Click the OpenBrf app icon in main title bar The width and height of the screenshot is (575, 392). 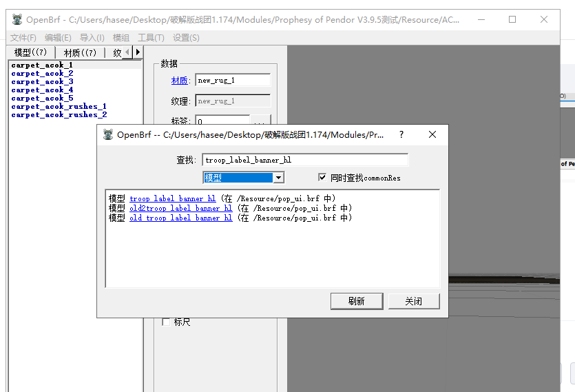[x=17, y=19]
